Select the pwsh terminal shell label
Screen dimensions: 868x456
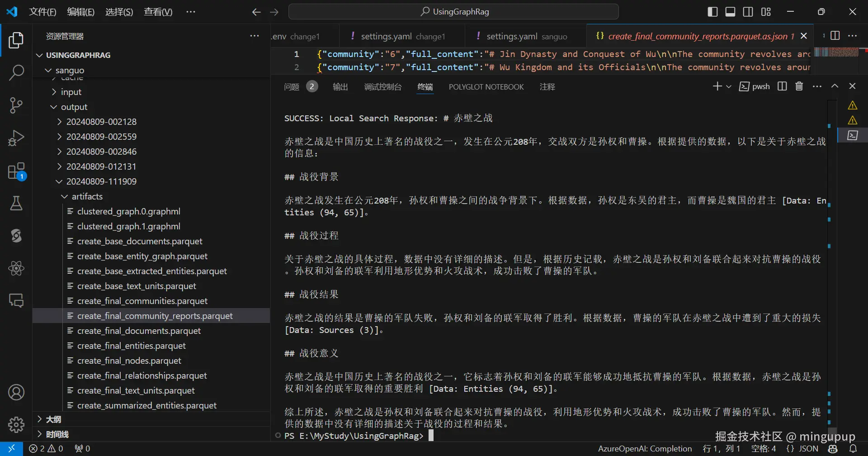[x=755, y=86]
